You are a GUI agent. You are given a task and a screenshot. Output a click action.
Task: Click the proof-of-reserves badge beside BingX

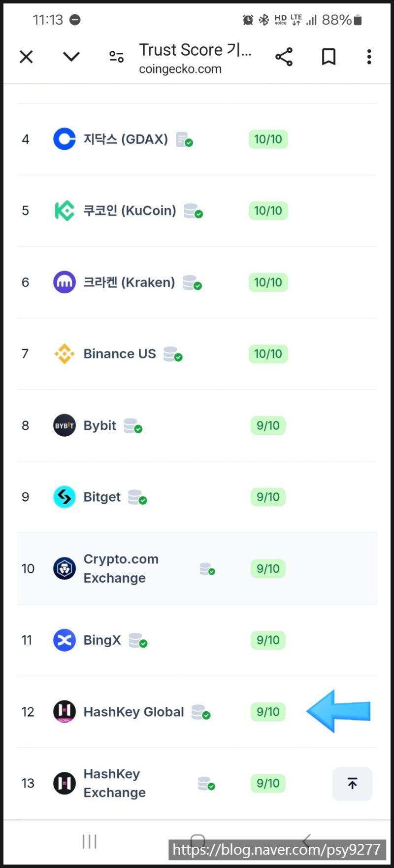pyautogui.click(x=138, y=641)
